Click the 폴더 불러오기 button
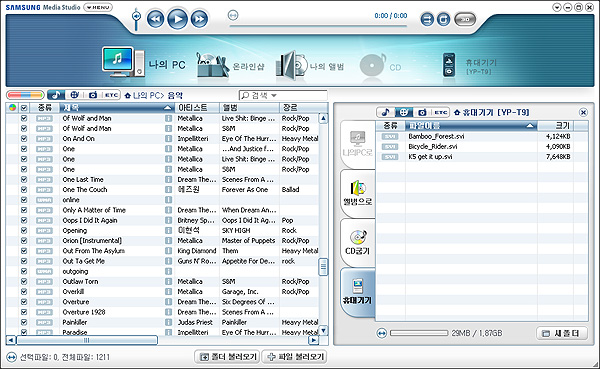This screenshot has width=600, height=369. [x=228, y=357]
